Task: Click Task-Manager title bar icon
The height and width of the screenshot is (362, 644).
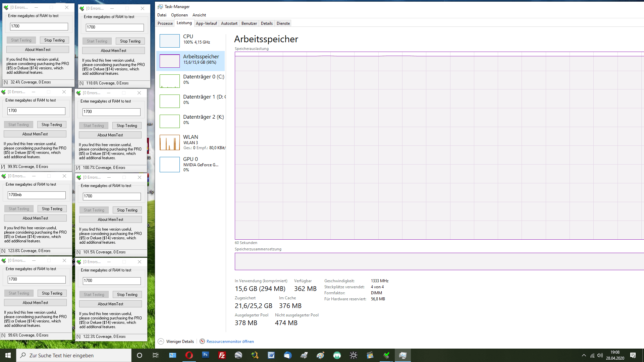Action: click(x=160, y=7)
